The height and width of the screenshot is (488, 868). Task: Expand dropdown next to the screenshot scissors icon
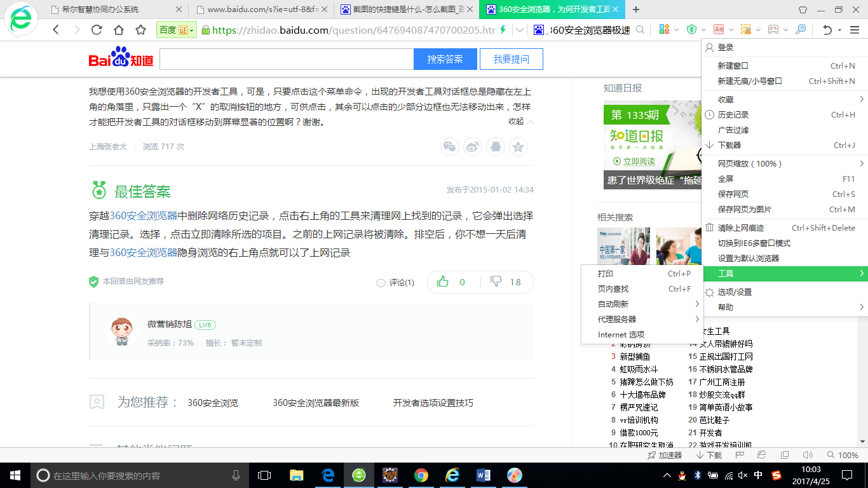[x=759, y=30]
